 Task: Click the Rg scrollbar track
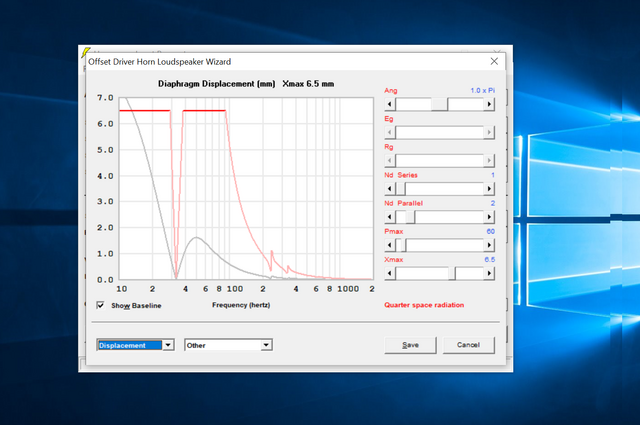440,160
